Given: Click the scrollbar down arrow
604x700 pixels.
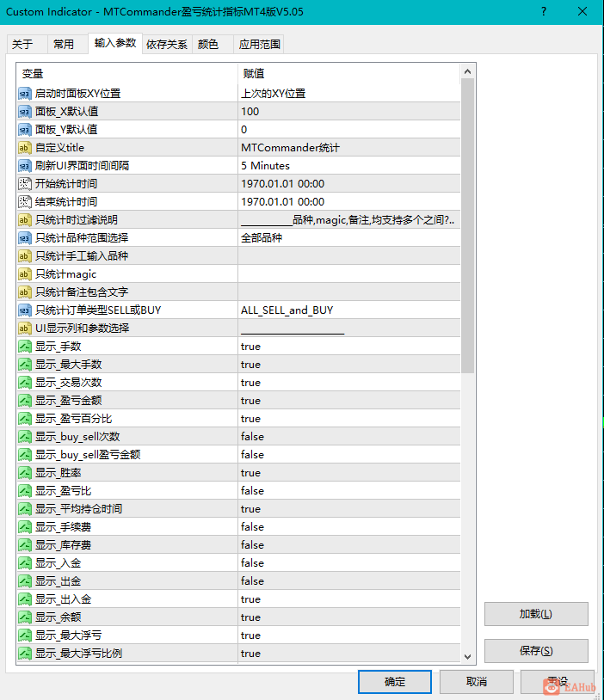Looking at the screenshot, I should (x=468, y=657).
